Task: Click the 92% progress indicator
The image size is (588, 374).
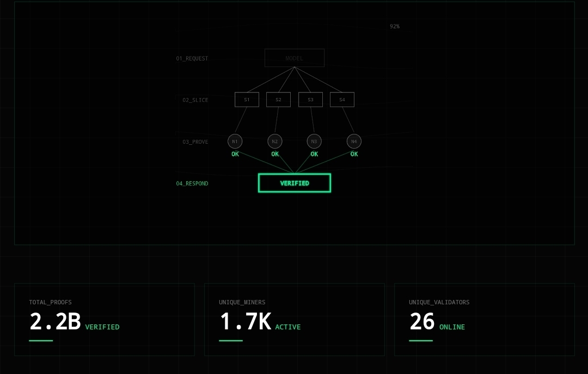Action: click(395, 26)
